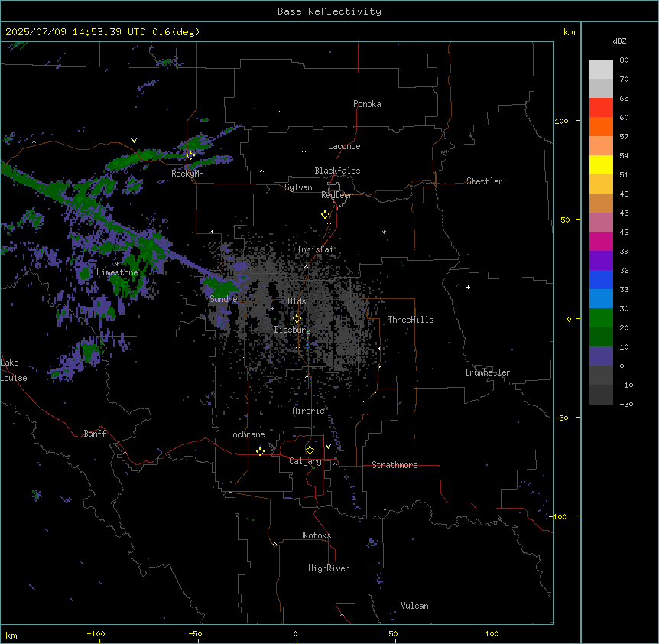Image resolution: width=659 pixels, height=644 pixels.
Task: Pick the slate-blue swatch between 10 and 0
Action: coord(601,356)
